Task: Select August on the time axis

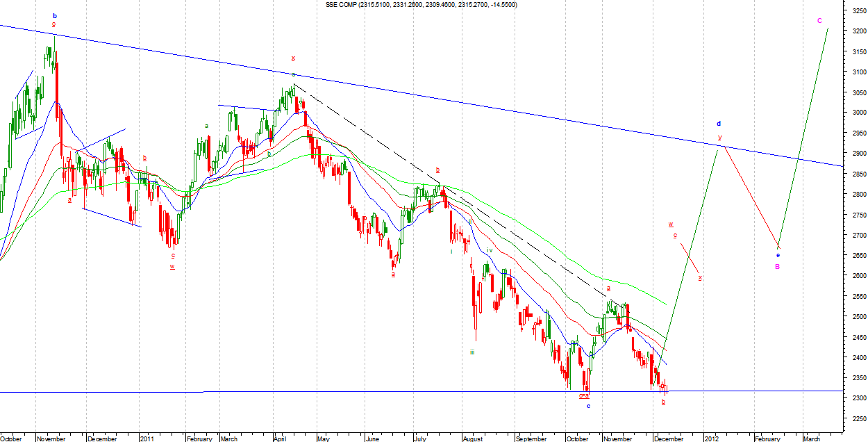Action: [472, 439]
